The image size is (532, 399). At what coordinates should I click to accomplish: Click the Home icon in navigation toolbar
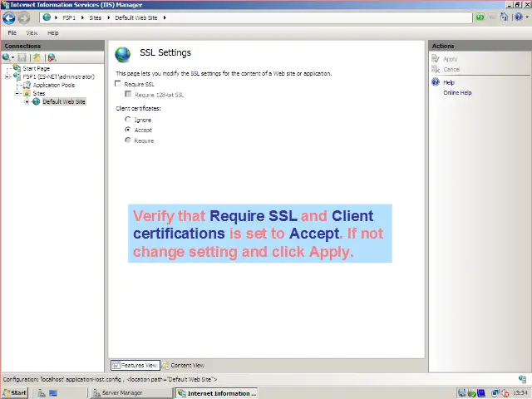click(504, 17)
